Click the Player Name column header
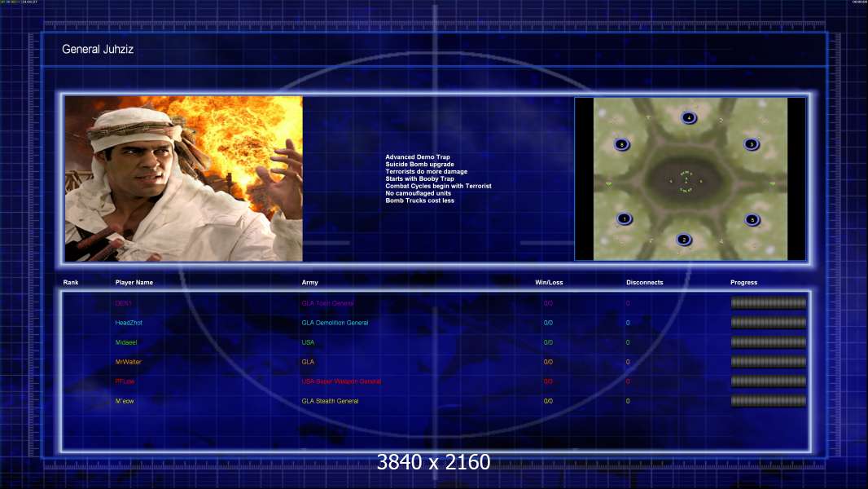Image resolution: width=868 pixels, height=489 pixels. [x=134, y=283]
